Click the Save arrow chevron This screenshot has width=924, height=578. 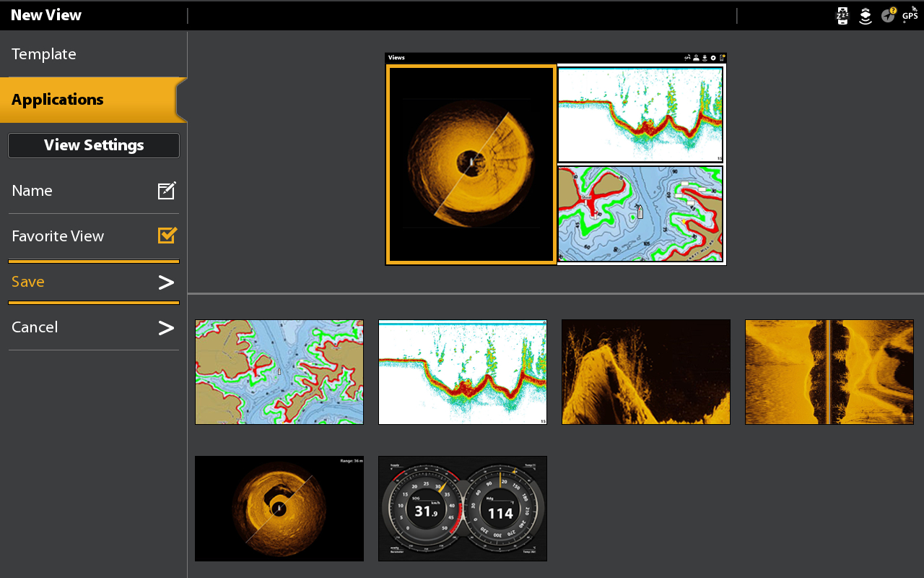[167, 282]
